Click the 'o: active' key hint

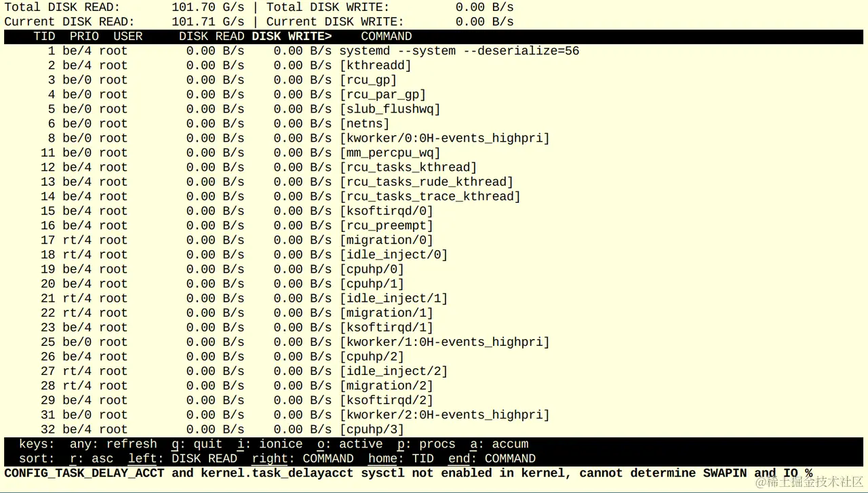[350, 444]
